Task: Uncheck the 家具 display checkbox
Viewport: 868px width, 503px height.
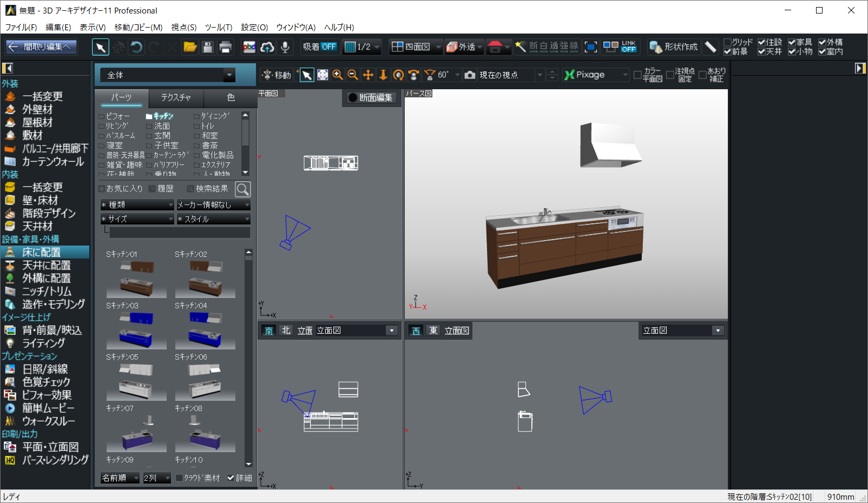Action: click(x=792, y=42)
